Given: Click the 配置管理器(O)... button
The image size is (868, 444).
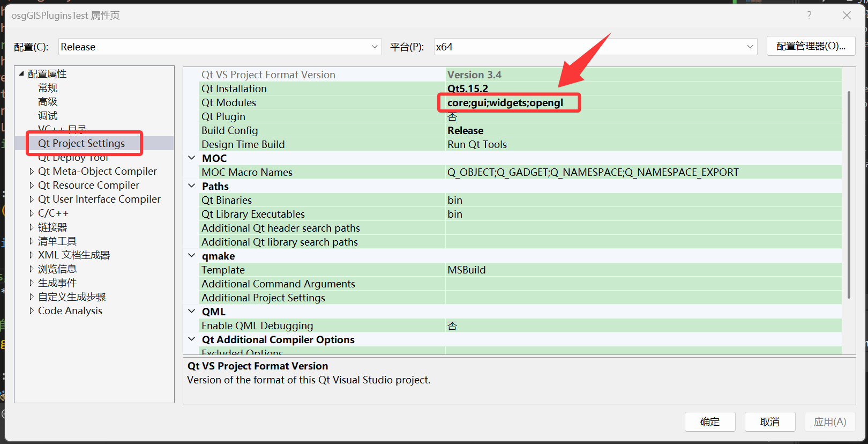Looking at the screenshot, I should point(811,46).
